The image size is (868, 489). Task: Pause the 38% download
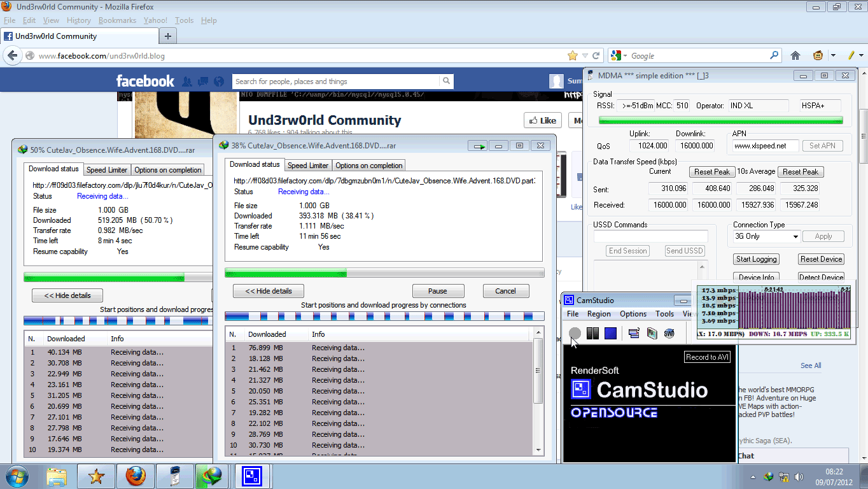[x=437, y=291]
